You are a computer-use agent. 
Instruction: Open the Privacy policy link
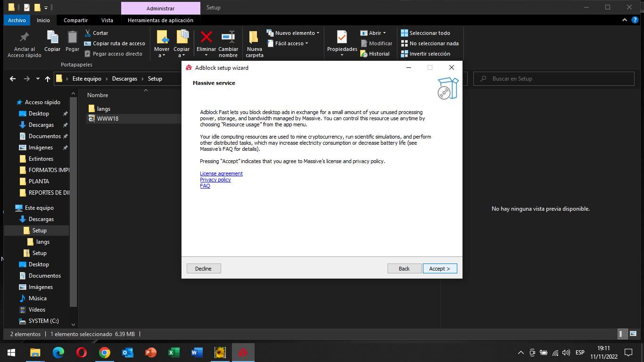(x=215, y=180)
